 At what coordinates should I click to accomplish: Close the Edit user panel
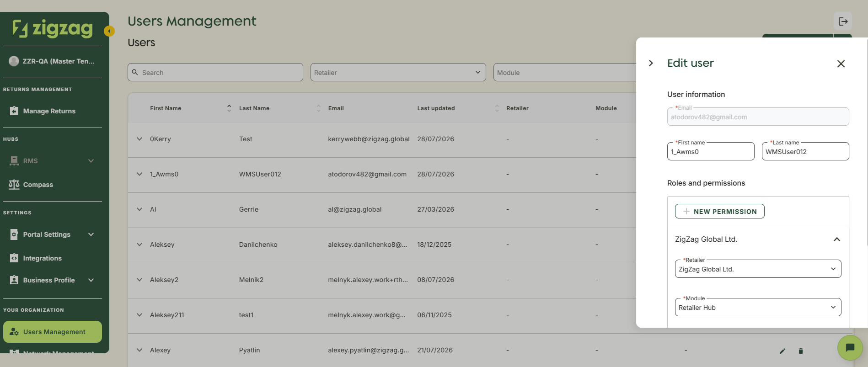[x=841, y=64]
